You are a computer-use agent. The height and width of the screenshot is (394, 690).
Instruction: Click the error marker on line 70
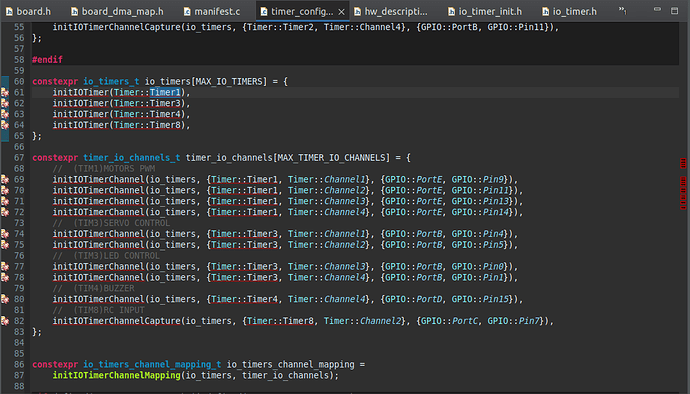click(x=5, y=190)
